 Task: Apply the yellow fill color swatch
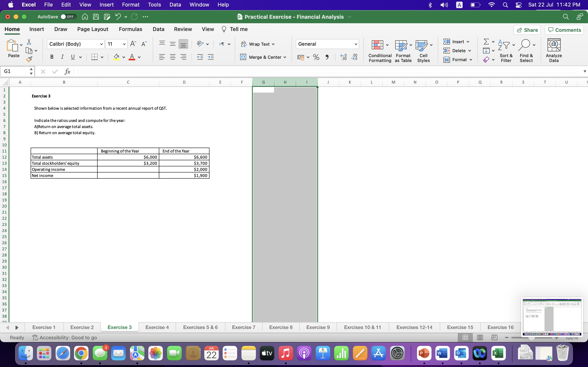[x=116, y=57]
